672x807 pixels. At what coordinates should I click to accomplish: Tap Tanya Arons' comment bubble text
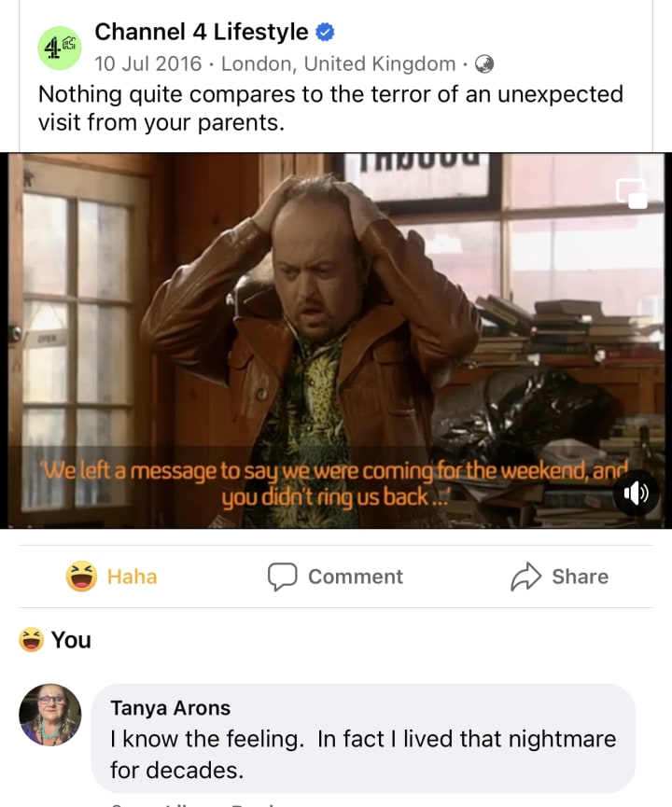click(363, 755)
